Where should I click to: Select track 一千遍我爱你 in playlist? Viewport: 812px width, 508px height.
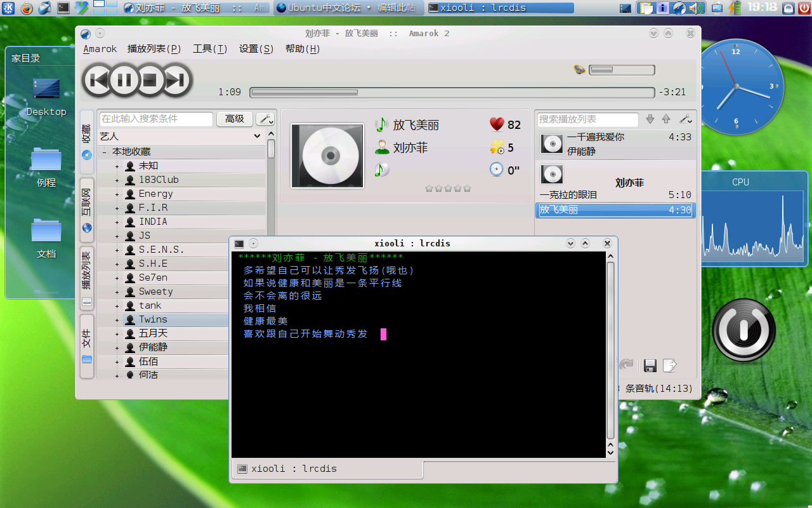pyautogui.click(x=616, y=145)
